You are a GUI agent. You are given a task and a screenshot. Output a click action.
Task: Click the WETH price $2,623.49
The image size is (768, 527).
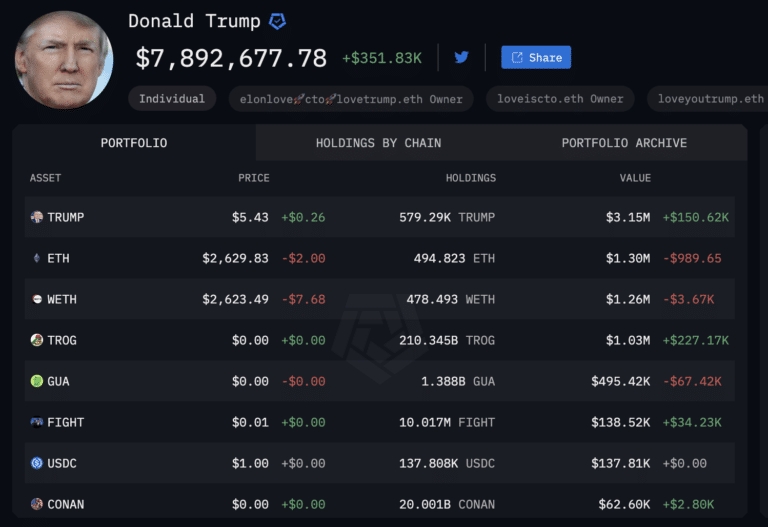(x=236, y=299)
